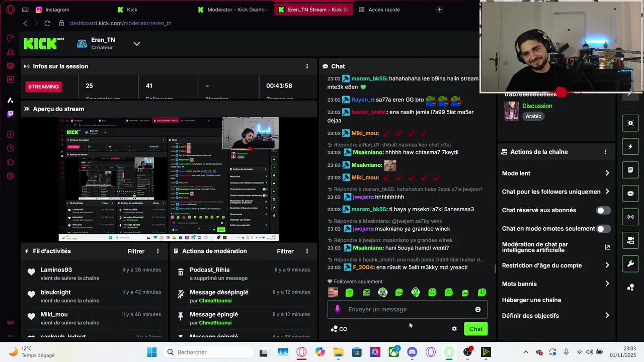Image resolution: width=644 pixels, height=362 pixels.
Task: Toggle Chat en mode emotes seulement switch
Action: [603, 229]
